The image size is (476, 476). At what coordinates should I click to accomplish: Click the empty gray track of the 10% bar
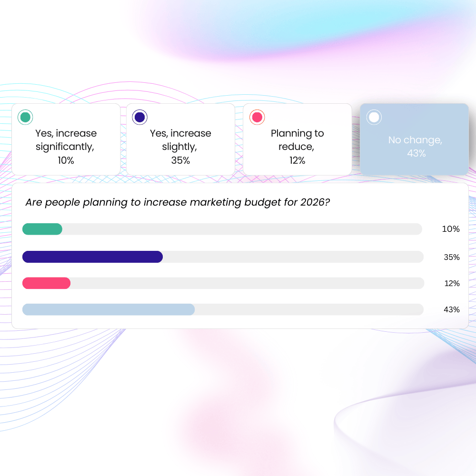point(242,229)
